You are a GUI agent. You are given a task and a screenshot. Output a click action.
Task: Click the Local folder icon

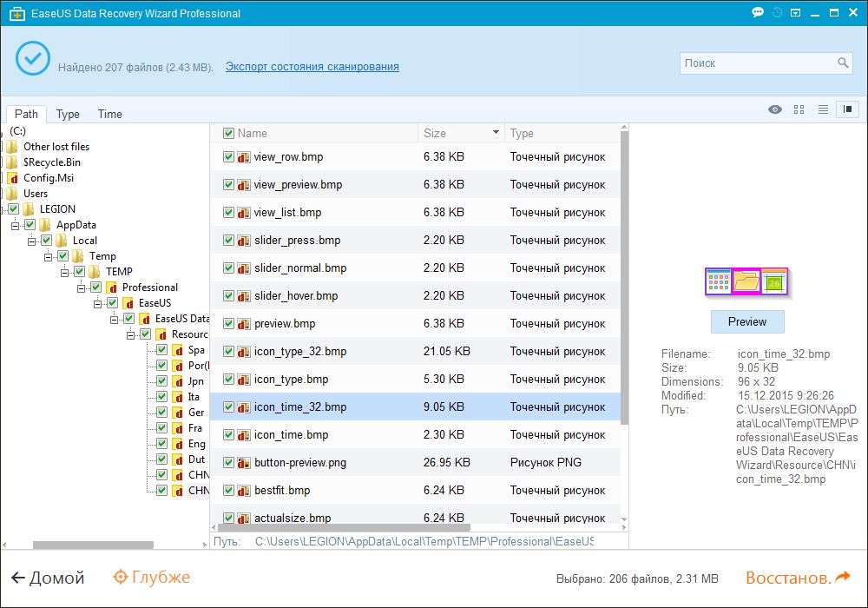(x=62, y=241)
